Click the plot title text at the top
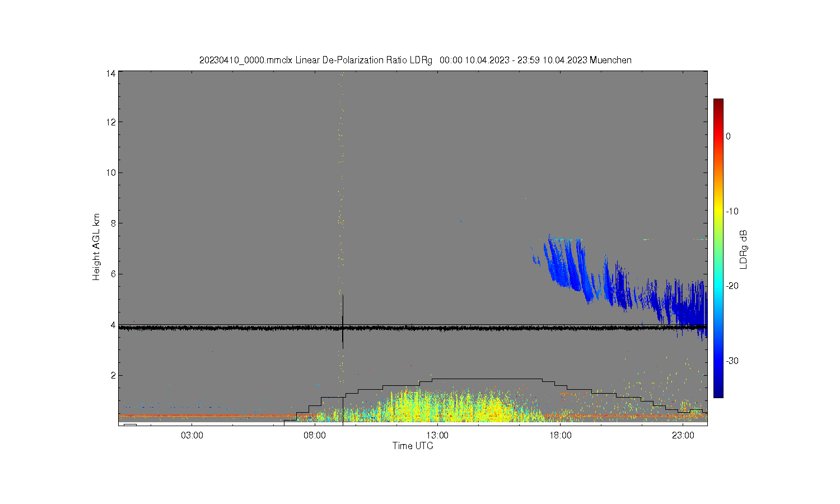840x504 pixels. (x=415, y=60)
